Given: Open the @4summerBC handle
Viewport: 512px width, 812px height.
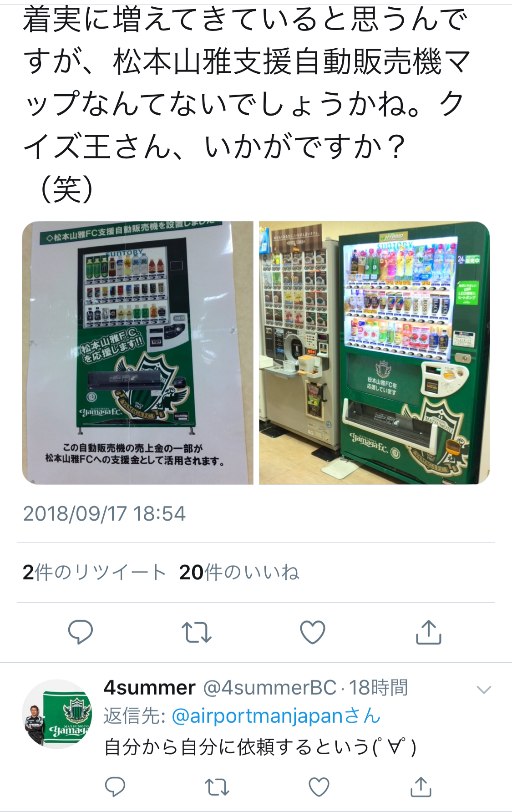Looking at the screenshot, I should 270,687.
